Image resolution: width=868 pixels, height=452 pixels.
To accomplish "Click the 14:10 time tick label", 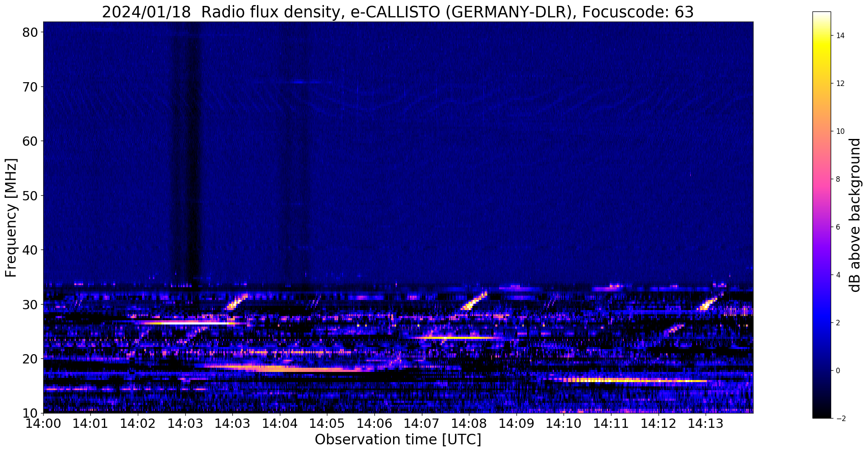I will (563, 424).
